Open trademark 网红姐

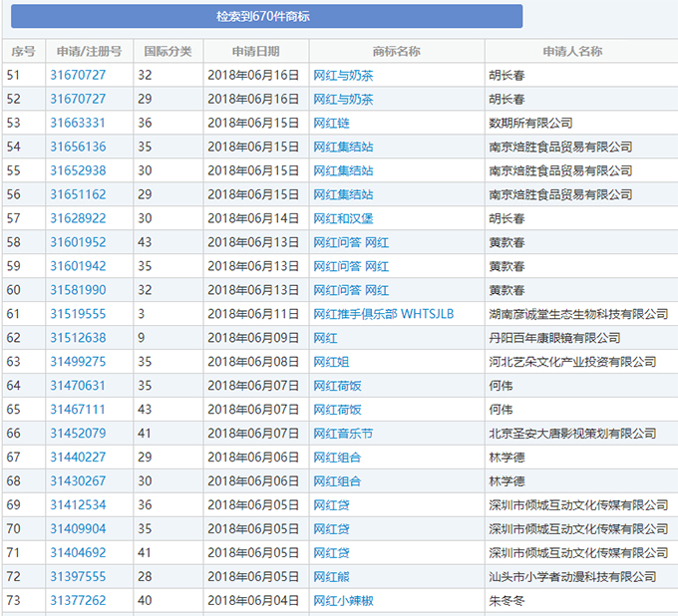(x=331, y=362)
